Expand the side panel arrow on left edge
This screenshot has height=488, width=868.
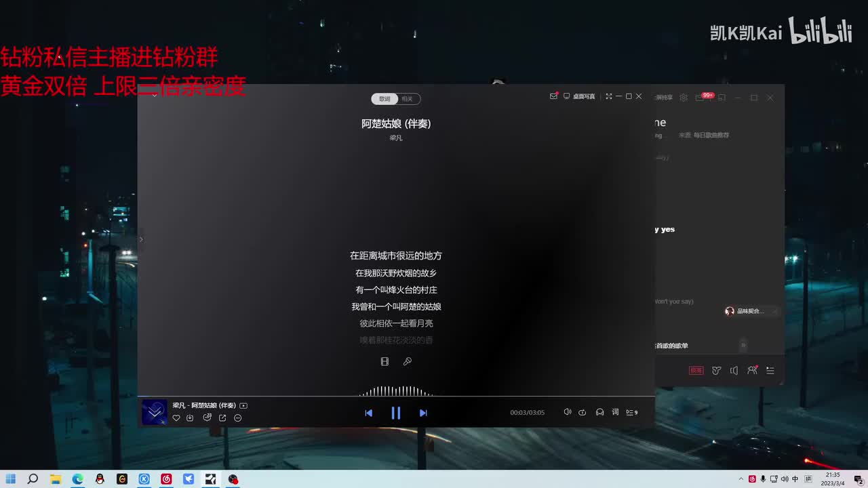[x=141, y=239]
